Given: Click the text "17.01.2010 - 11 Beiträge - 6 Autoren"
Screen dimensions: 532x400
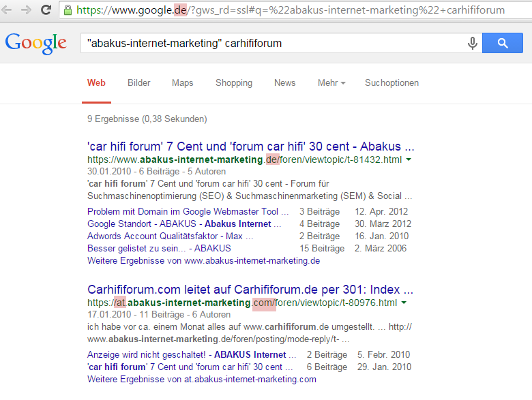Looking at the screenshot, I should click(x=159, y=315).
